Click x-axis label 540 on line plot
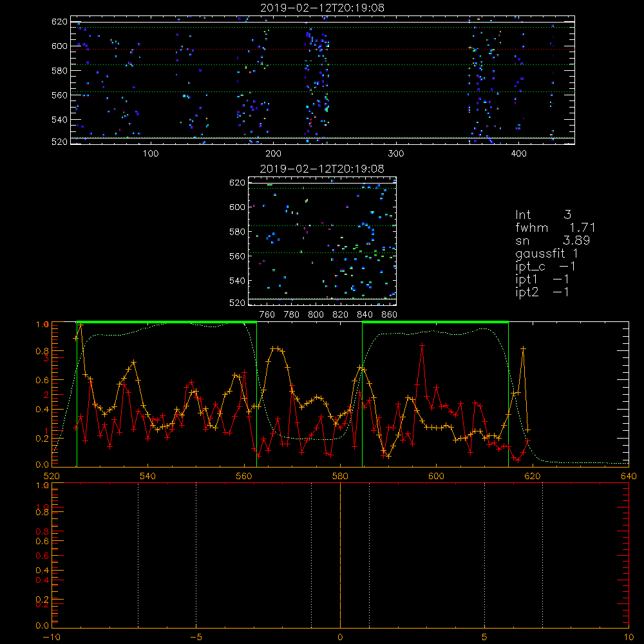This screenshot has width=644, height=644. (x=147, y=476)
